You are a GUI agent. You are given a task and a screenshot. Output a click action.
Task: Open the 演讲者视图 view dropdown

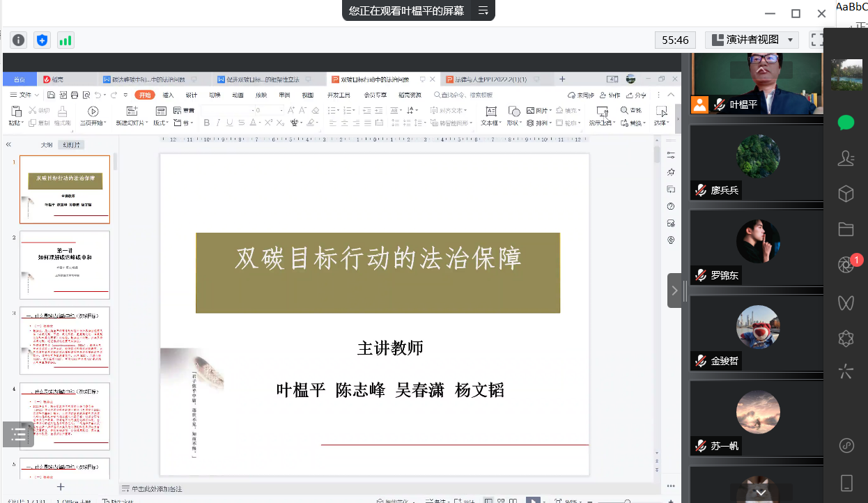[x=751, y=40]
